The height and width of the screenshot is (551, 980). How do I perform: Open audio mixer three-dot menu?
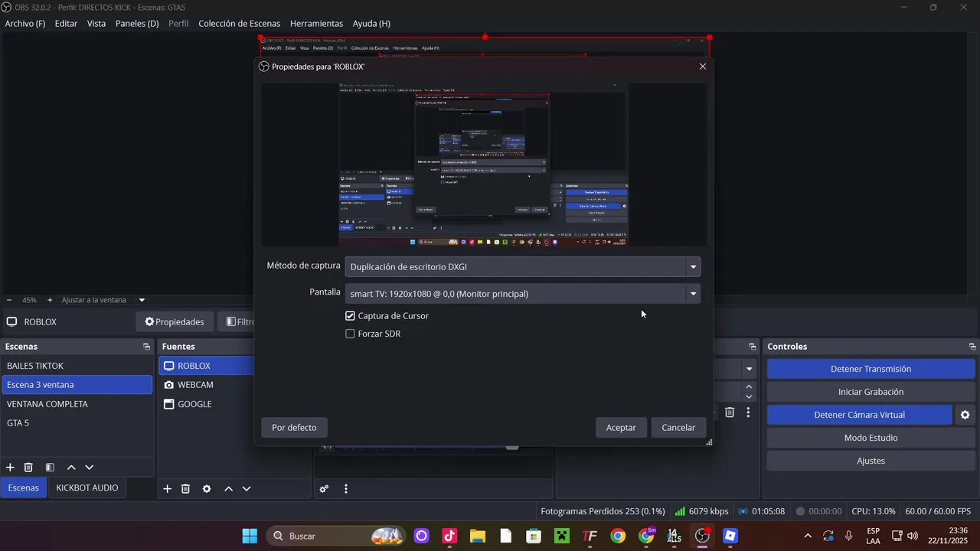click(346, 489)
